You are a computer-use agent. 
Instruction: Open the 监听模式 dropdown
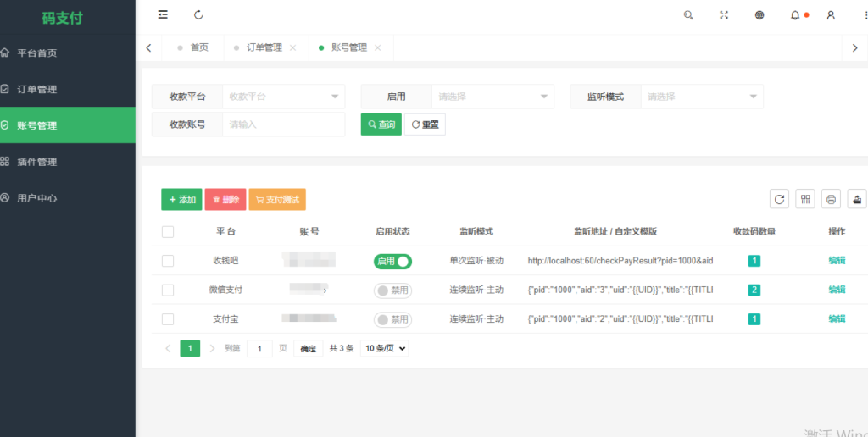point(702,97)
